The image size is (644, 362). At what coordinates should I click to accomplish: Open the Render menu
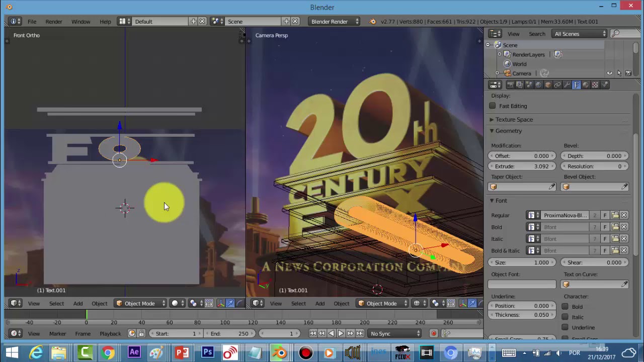tap(54, 22)
